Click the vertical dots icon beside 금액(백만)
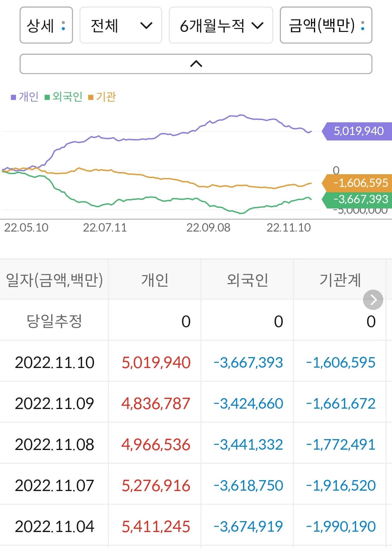 click(x=362, y=25)
